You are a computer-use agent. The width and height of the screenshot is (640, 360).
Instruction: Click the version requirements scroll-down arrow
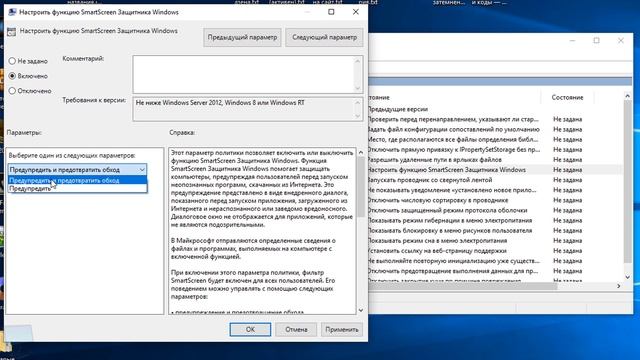pyautogui.click(x=358, y=116)
